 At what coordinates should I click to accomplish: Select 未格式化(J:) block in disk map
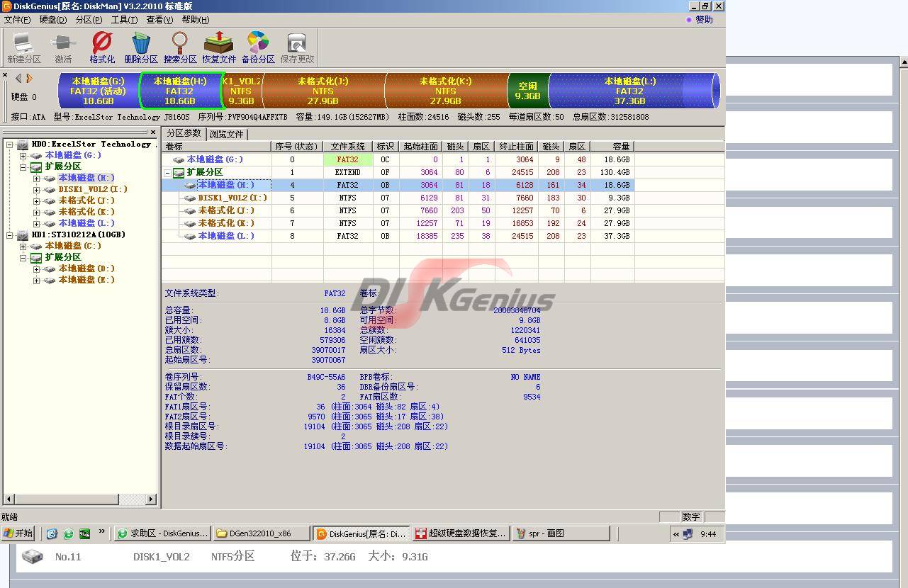coord(323,91)
